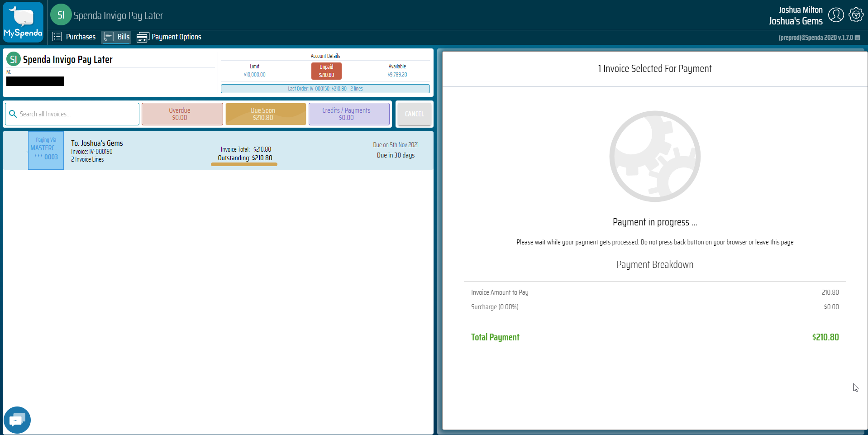Click the Limit $10,000.00 value
The height and width of the screenshot is (435, 868).
click(254, 75)
